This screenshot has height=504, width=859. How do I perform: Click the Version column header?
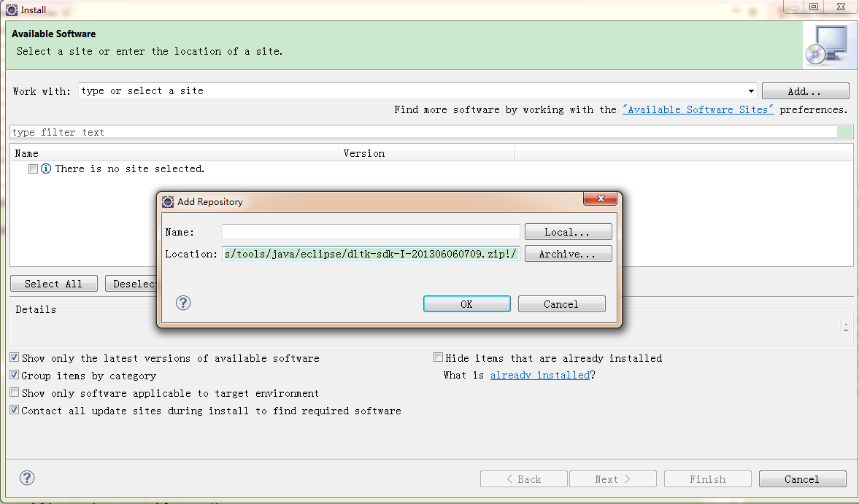(427, 153)
